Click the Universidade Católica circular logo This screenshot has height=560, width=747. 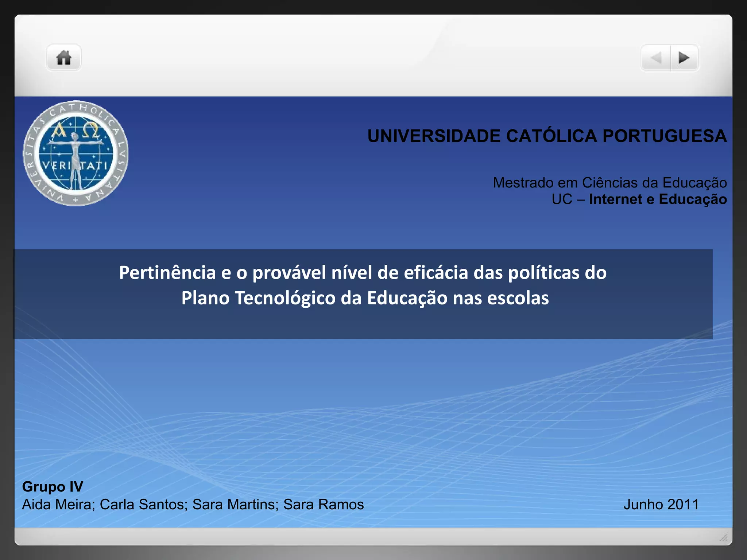76,153
